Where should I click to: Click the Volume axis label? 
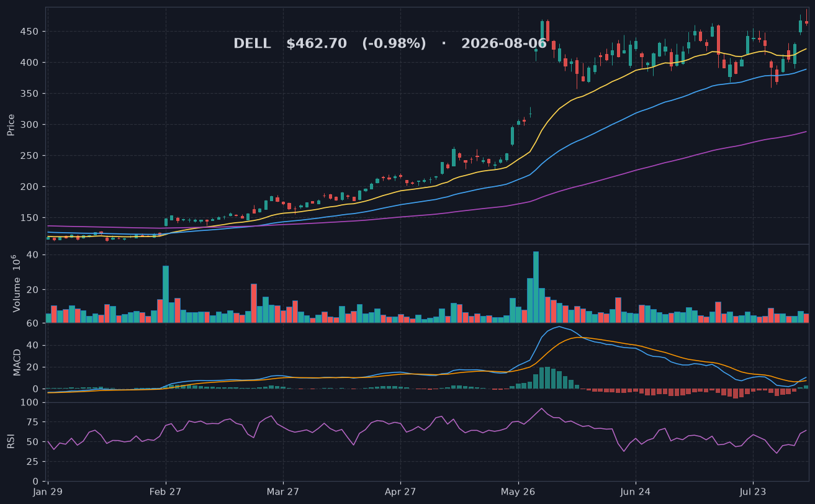click(16, 283)
